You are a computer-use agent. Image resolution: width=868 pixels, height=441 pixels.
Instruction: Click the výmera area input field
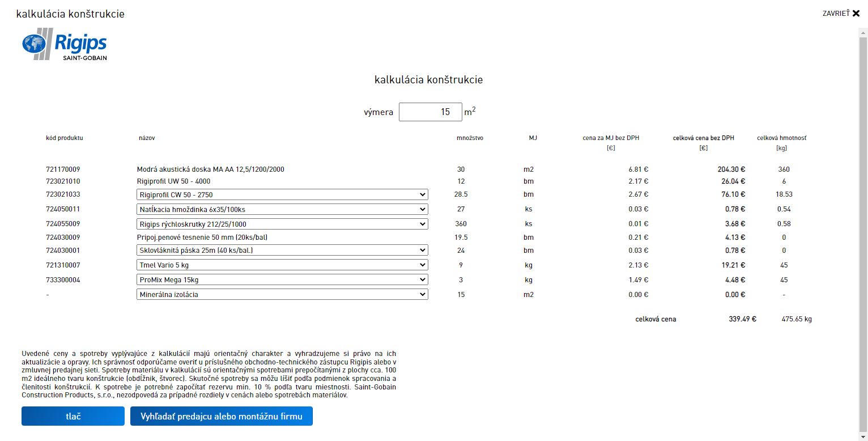pyautogui.click(x=431, y=112)
